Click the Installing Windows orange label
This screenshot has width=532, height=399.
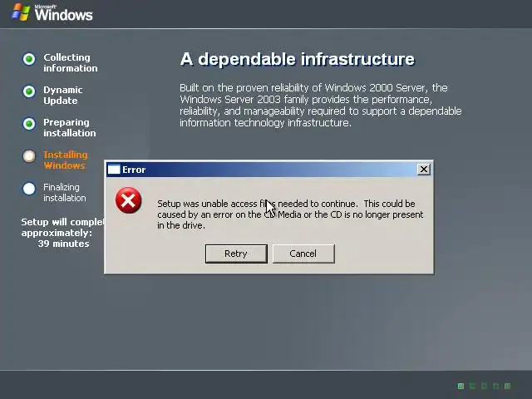[66, 160]
